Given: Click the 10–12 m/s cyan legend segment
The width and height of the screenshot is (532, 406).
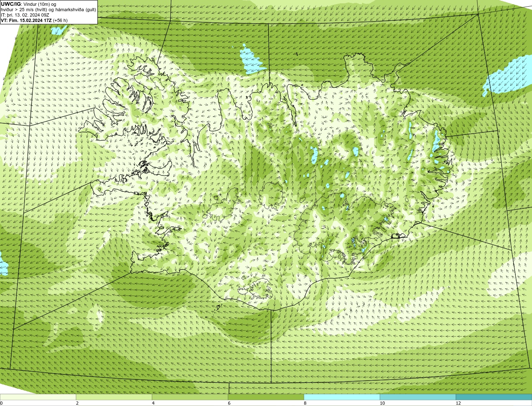Looking at the screenshot, I should 418,397.
